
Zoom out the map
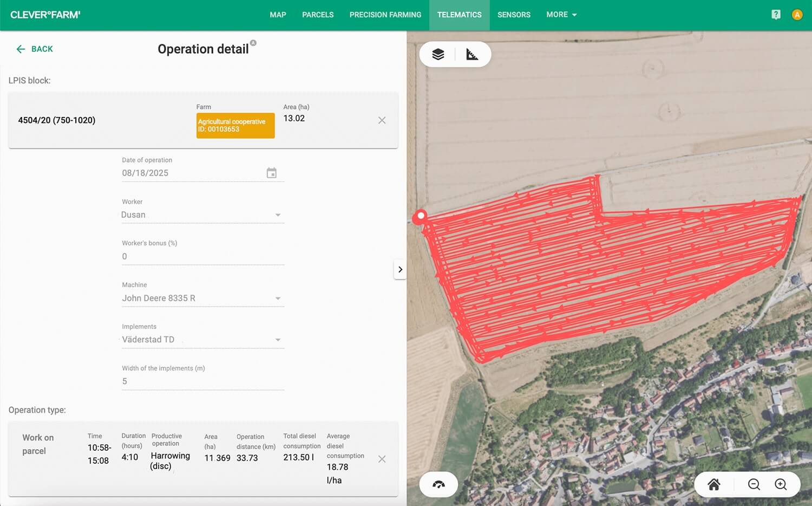(754, 484)
